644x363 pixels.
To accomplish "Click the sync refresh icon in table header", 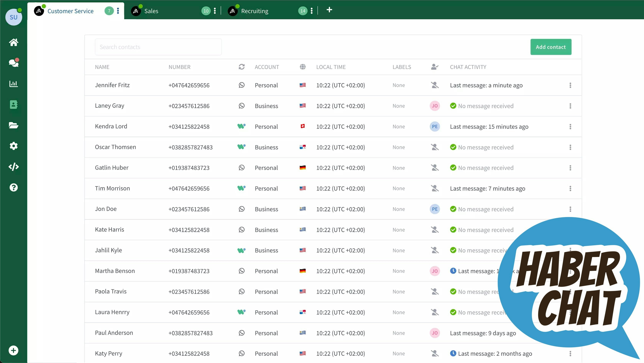I will pyautogui.click(x=242, y=67).
